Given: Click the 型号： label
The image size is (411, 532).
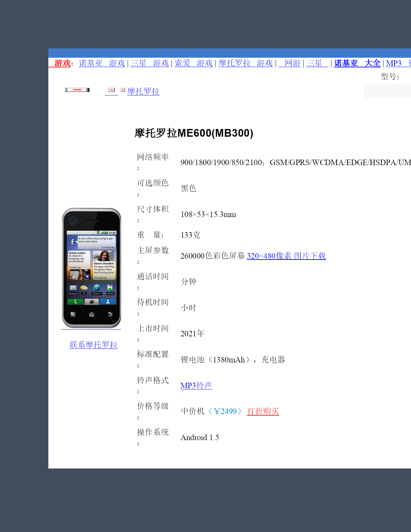Looking at the screenshot, I should pos(390,77).
